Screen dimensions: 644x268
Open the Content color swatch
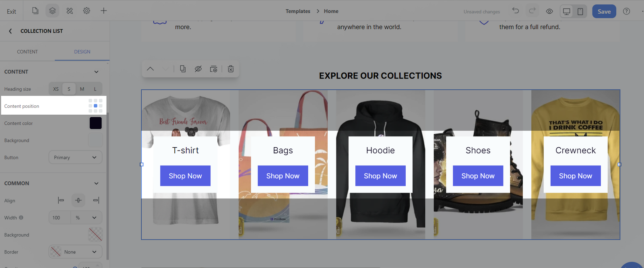(x=95, y=123)
